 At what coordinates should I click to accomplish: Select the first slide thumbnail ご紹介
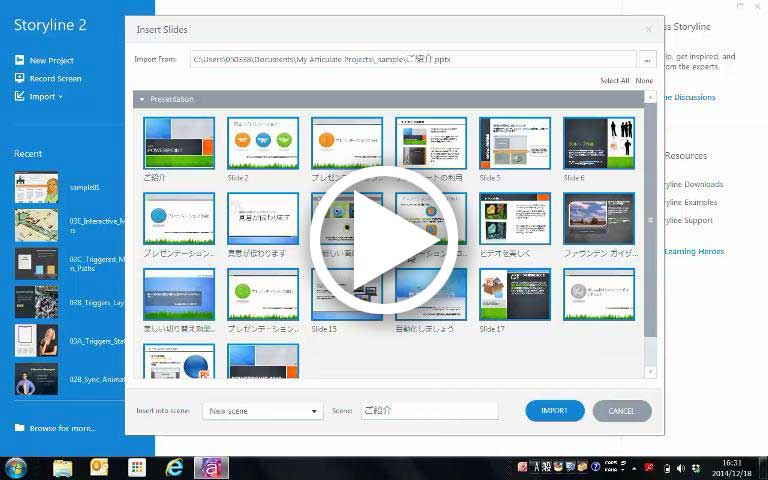[x=179, y=143]
